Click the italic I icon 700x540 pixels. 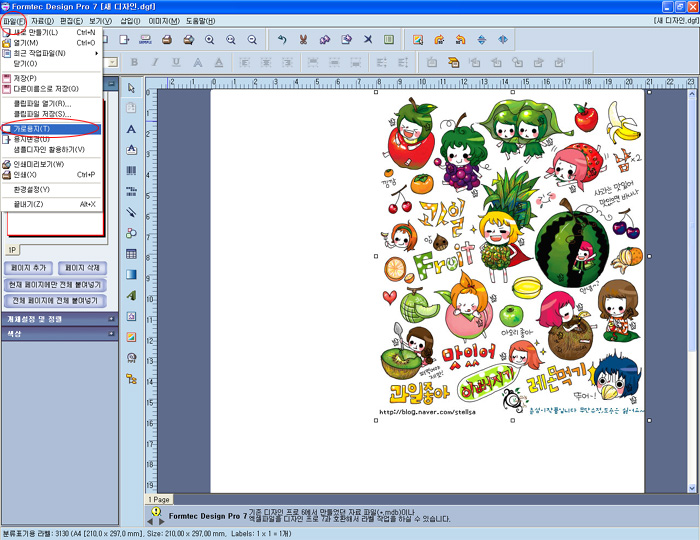point(155,62)
